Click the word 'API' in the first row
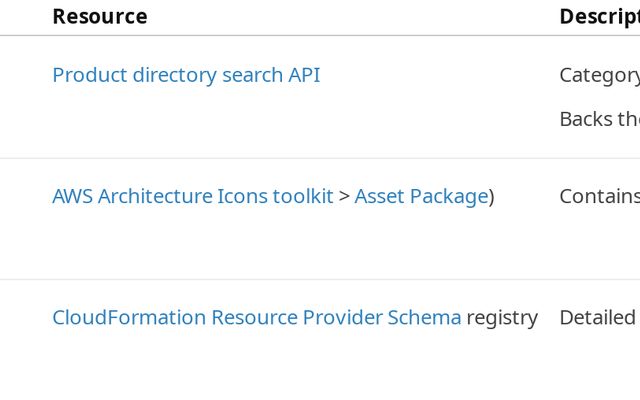The width and height of the screenshot is (640, 400). coord(304,75)
